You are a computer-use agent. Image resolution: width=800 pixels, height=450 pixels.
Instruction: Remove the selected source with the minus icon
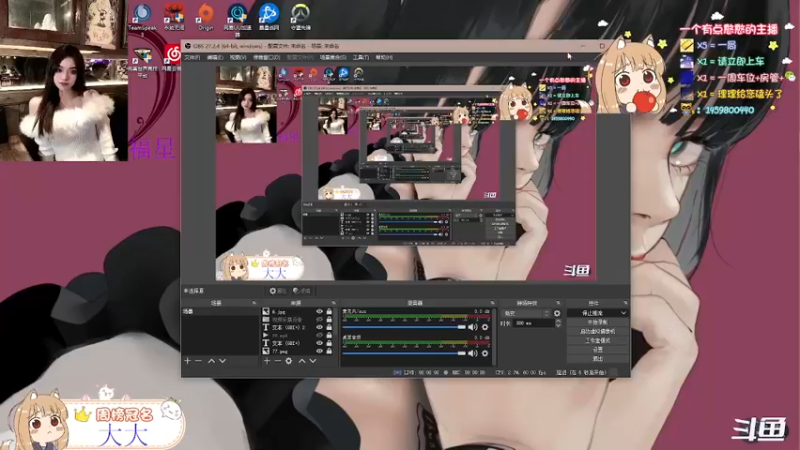tap(278, 361)
